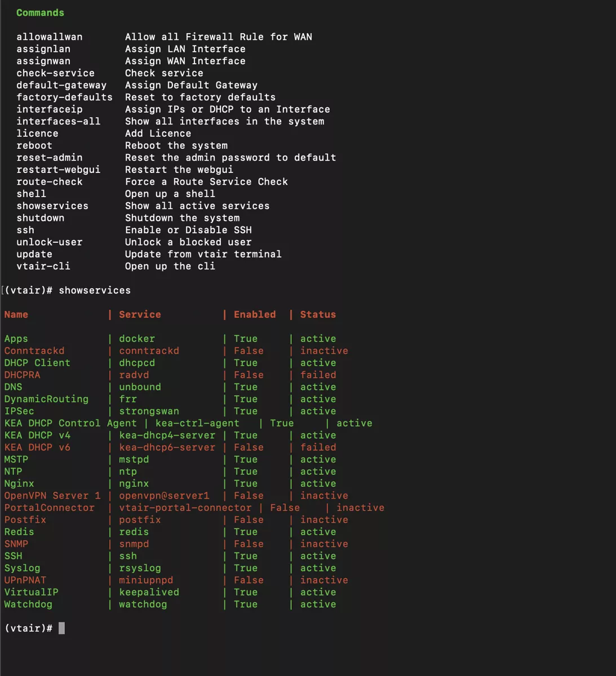The image size is (616, 676).
Task: Click the blinking cursor at the prompt
Action: click(61, 628)
